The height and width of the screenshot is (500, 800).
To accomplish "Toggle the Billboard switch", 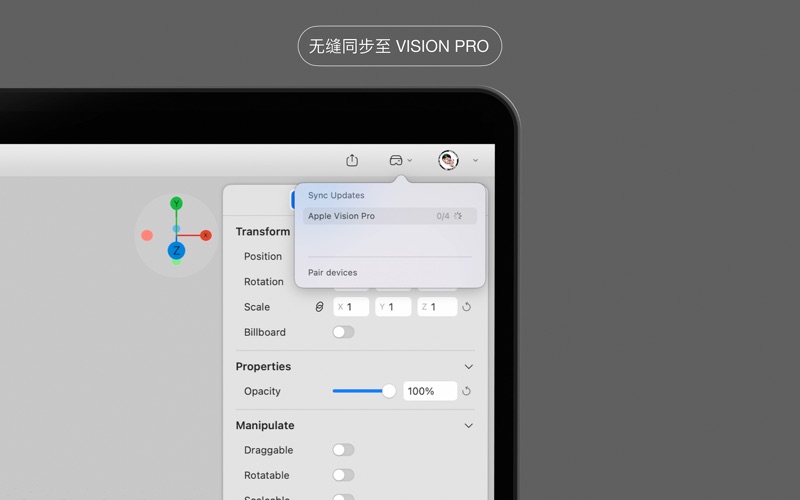I will click(x=343, y=332).
